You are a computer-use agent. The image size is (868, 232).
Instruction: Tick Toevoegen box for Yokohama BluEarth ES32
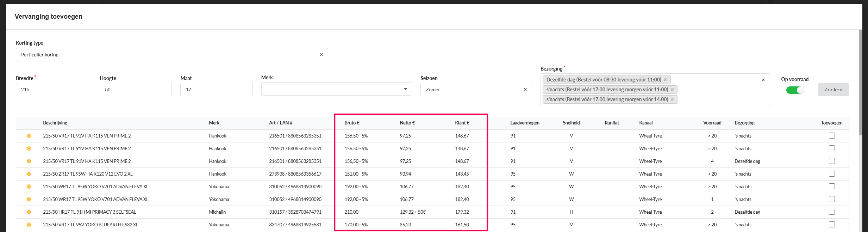click(832, 225)
